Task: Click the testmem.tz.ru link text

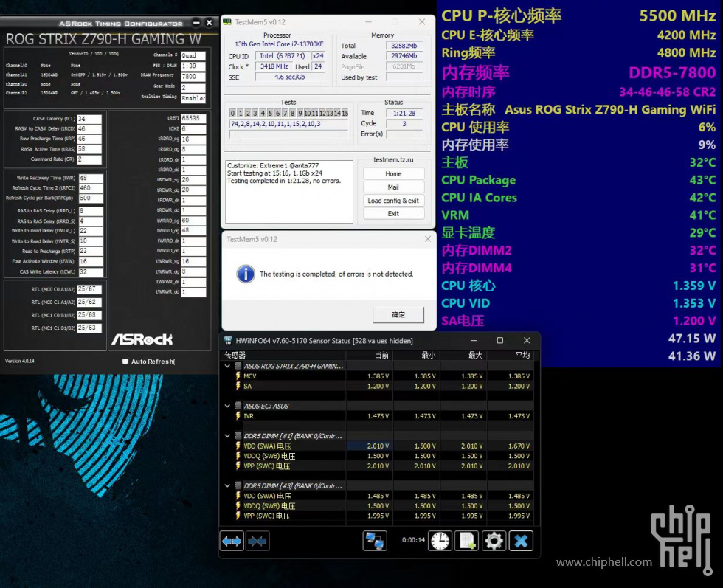Action: (x=393, y=159)
